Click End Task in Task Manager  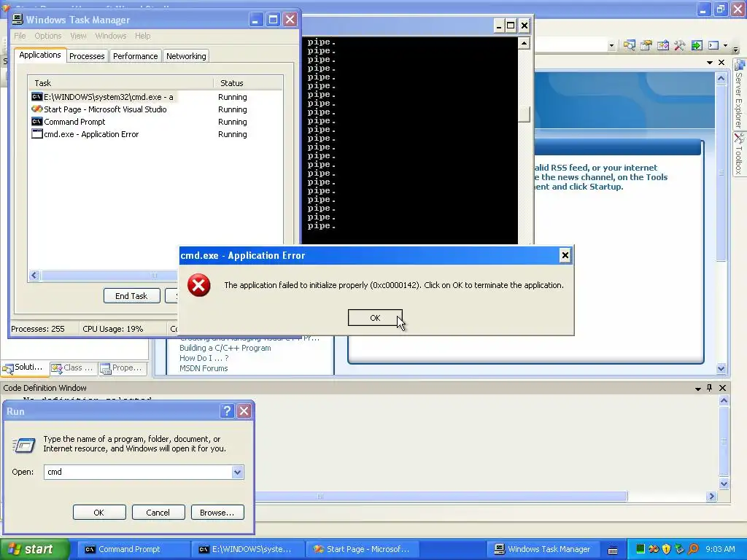[x=131, y=296]
